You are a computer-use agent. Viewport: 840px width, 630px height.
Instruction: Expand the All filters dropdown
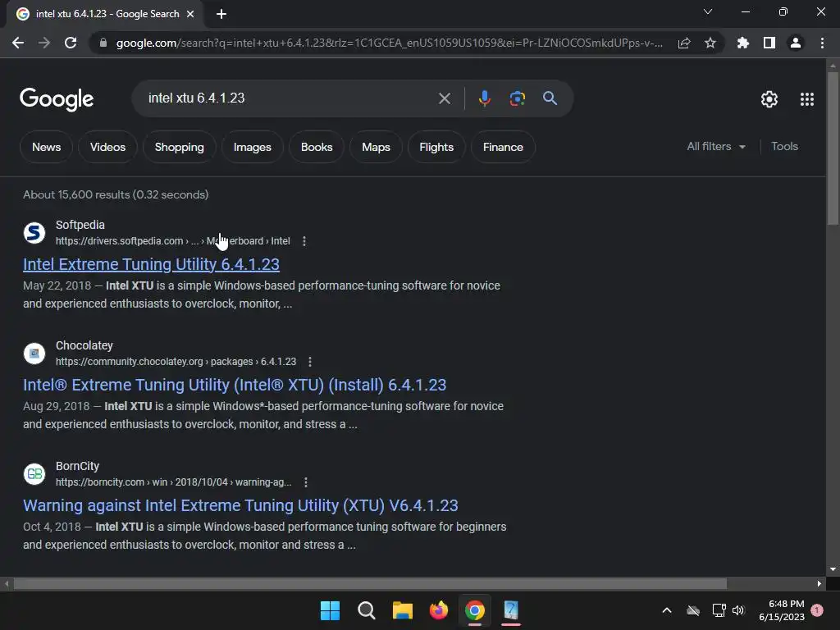tap(716, 146)
